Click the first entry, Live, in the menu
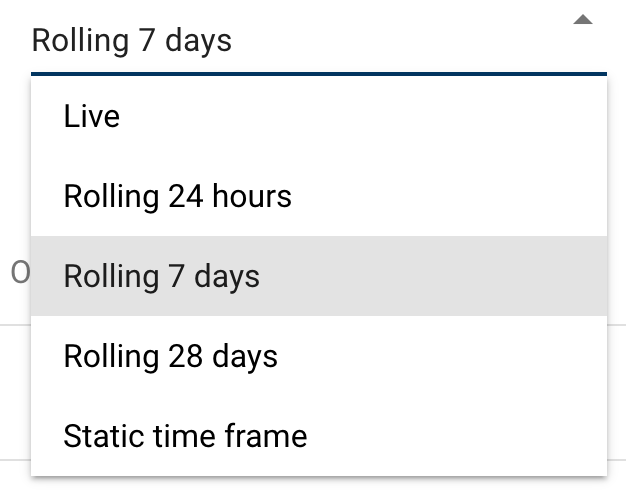 92,116
